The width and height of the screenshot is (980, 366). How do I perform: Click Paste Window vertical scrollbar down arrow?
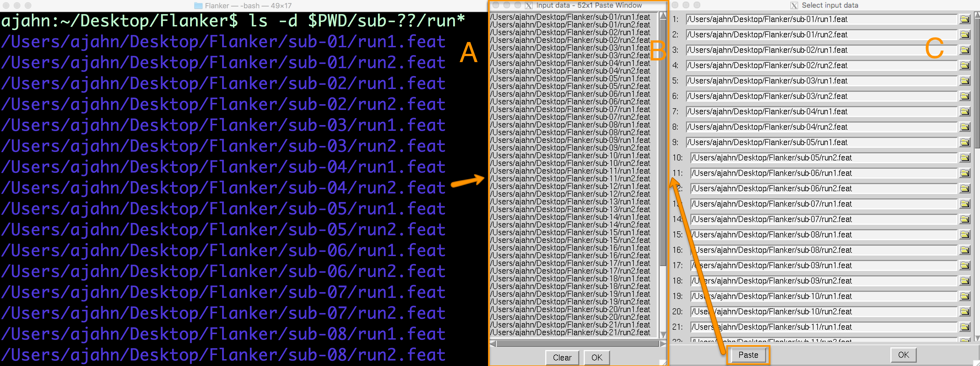coord(663,334)
